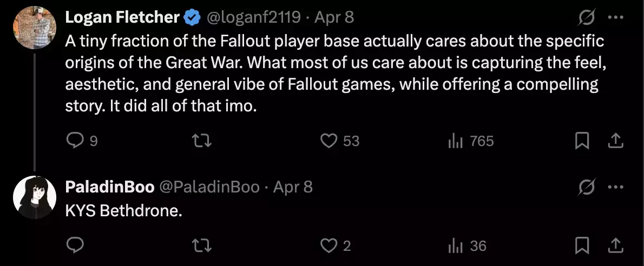
Task: Open the @PaladinBoo handle link
Action: (209, 187)
